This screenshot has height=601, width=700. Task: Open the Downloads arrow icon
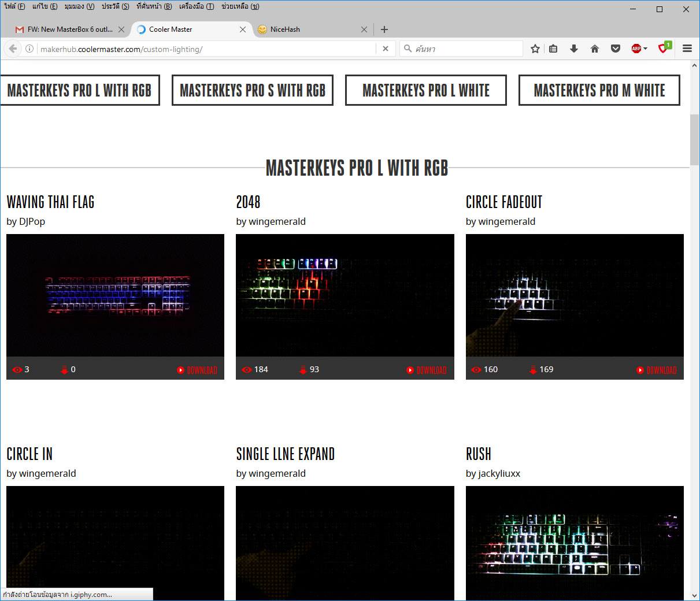pos(574,49)
